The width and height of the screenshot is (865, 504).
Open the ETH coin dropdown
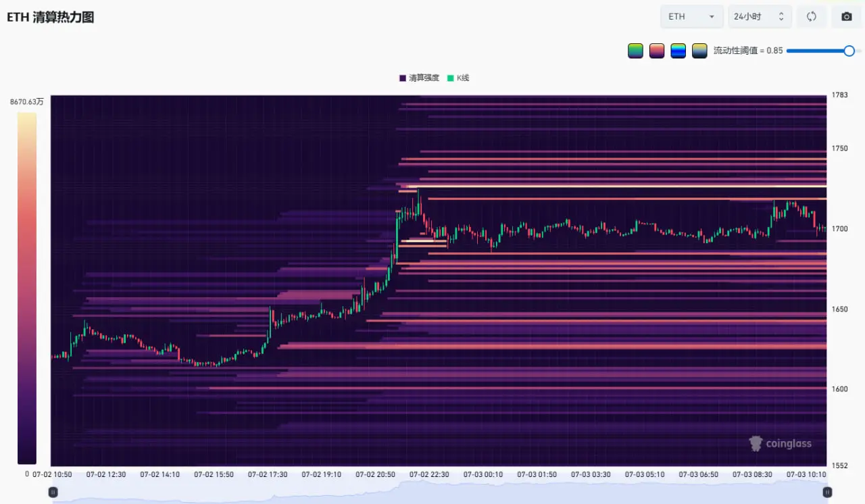[x=691, y=17]
